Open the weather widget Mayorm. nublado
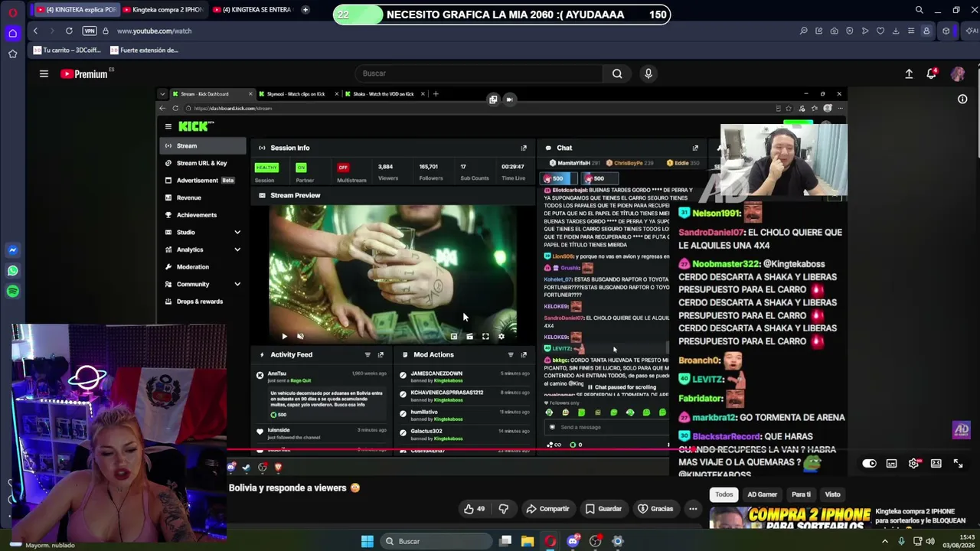The width and height of the screenshot is (980, 551). (x=44, y=545)
